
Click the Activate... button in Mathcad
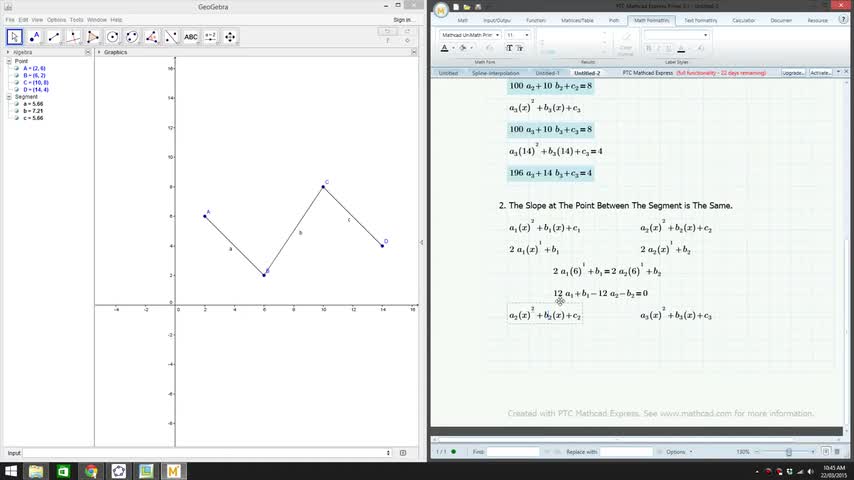pyautogui.click(x=820, y=72)
